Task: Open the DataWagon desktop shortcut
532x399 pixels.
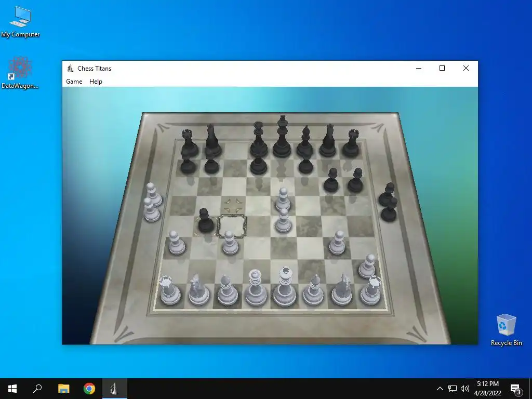Action: tap(20, 73)
